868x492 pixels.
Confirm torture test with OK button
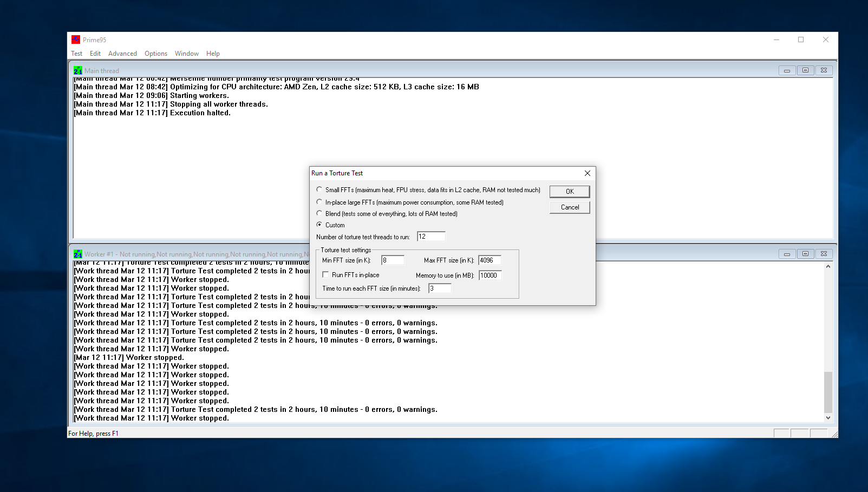click(x=570, y=192)
